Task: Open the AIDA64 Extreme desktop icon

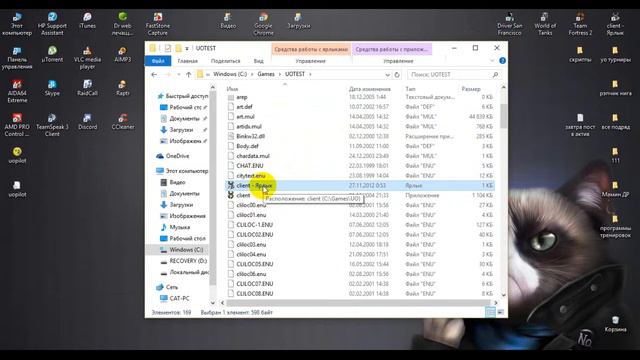Action: pos(17,91)
